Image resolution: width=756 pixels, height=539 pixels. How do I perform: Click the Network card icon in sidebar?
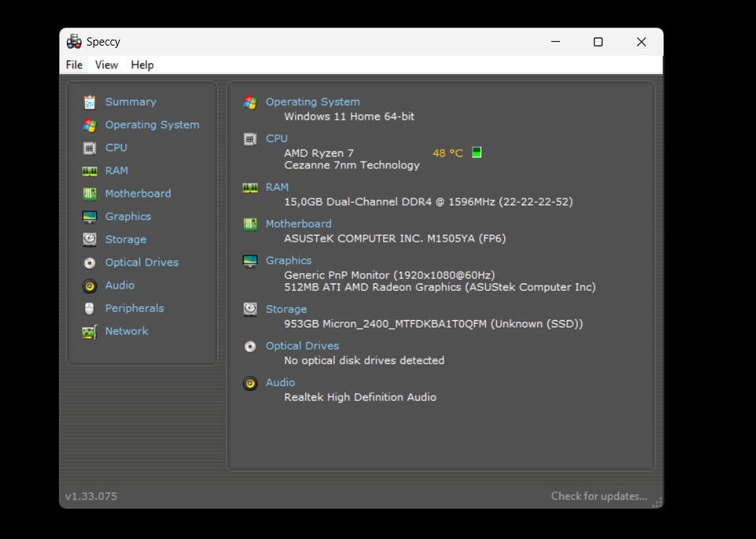coord(90,332)
